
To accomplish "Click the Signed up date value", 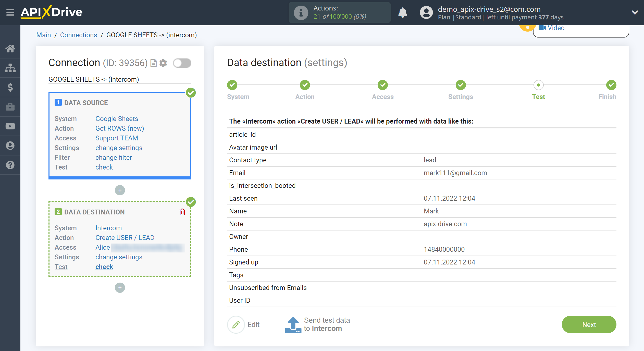I will point(449,262).
